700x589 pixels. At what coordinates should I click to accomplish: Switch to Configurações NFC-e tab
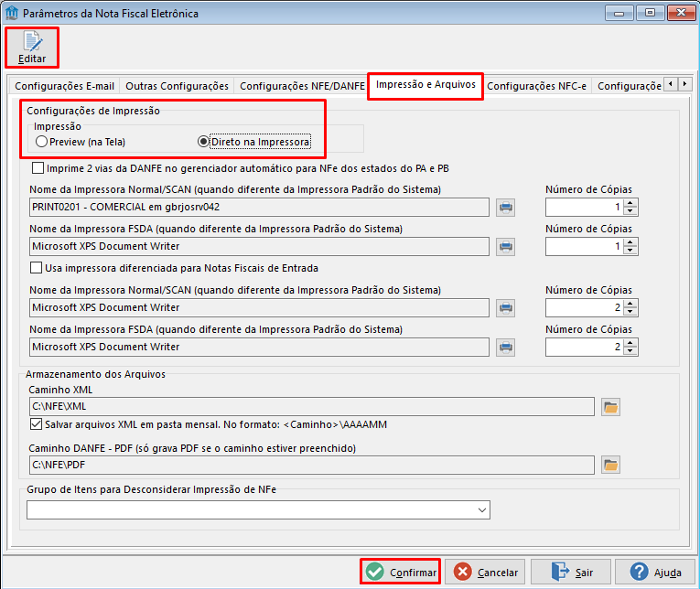click(536, 86)
